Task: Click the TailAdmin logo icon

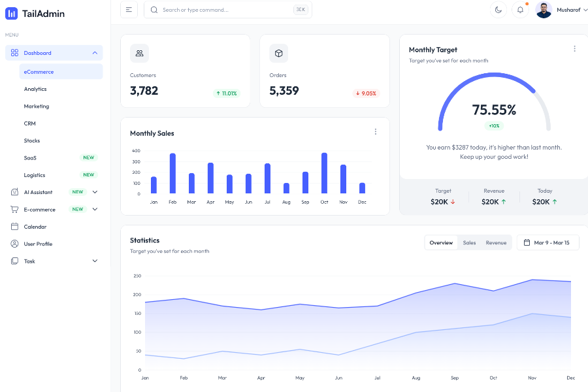Action: [x=12, y=13]
